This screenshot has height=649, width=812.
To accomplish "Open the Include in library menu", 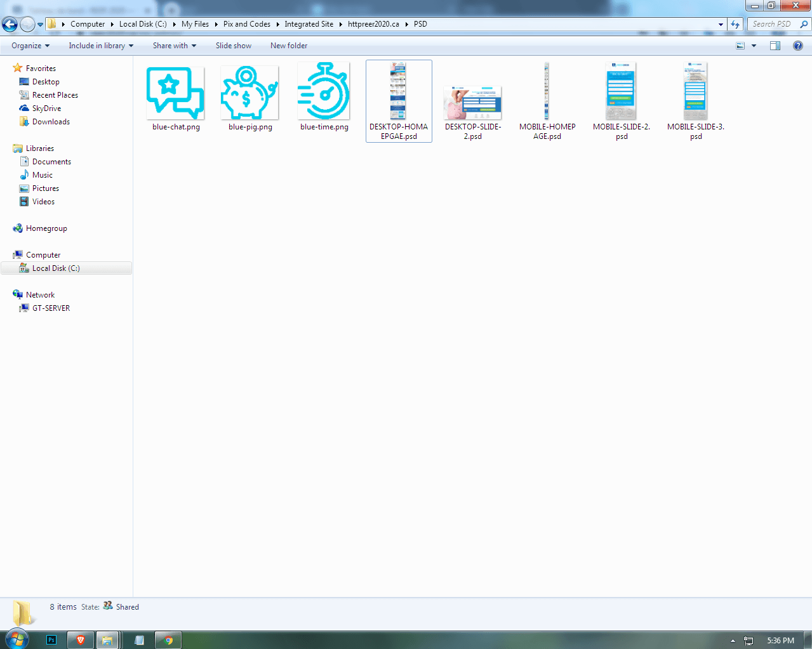I will pos(101,46).
